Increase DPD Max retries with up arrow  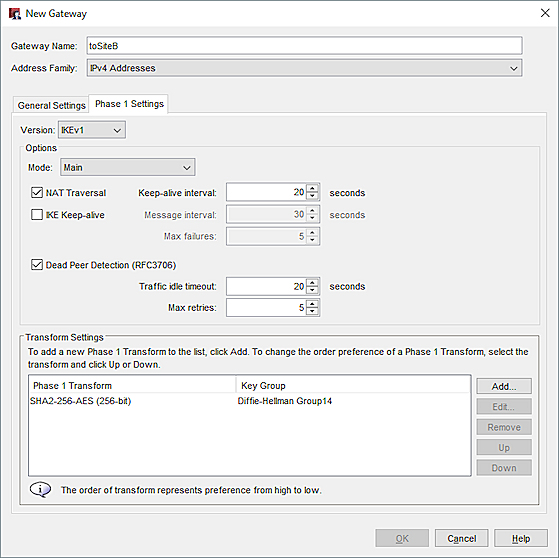coord(312,304)
